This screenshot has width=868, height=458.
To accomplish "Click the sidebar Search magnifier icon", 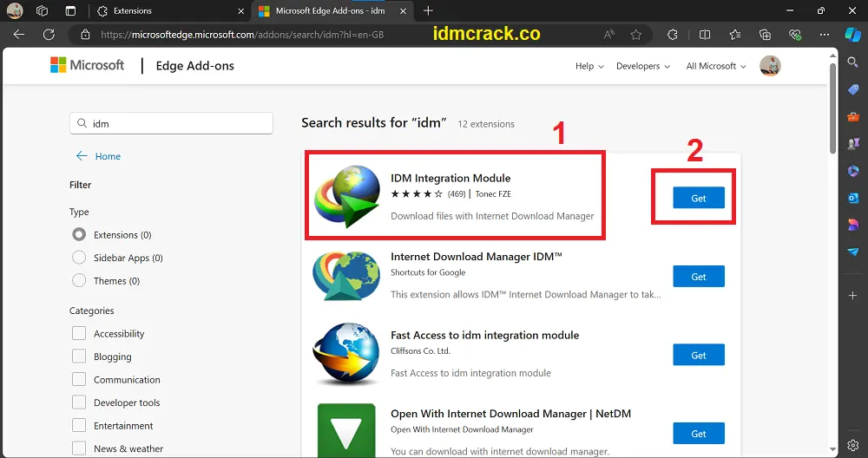I will click(853, 62).
